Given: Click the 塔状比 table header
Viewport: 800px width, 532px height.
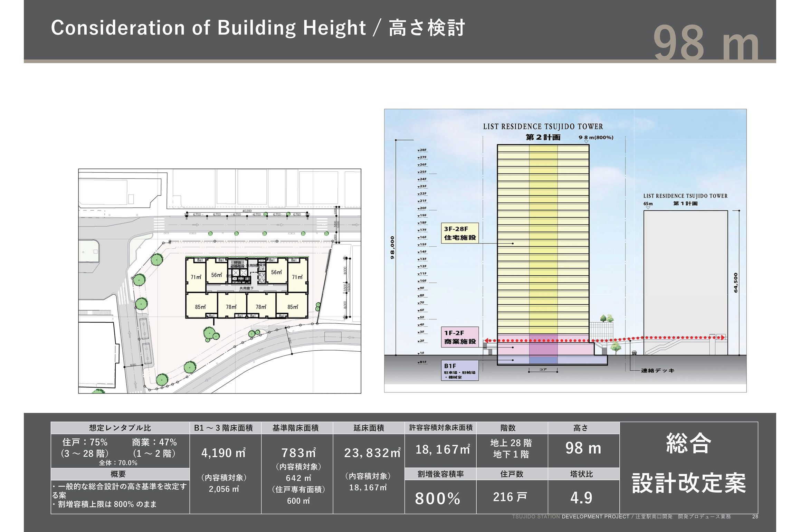Looking at the screenshot, I should point(581,474).
